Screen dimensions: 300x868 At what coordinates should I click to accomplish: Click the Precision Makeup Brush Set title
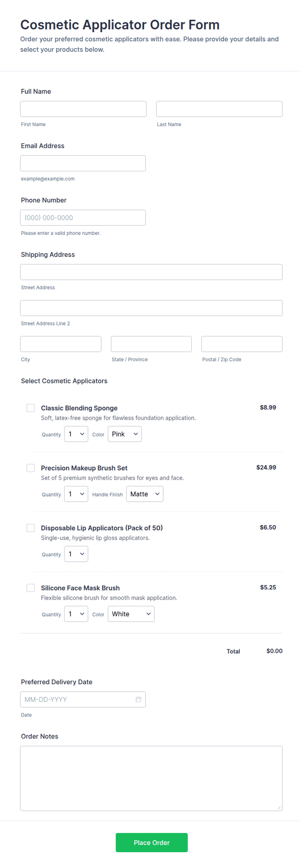click(84, 468)
